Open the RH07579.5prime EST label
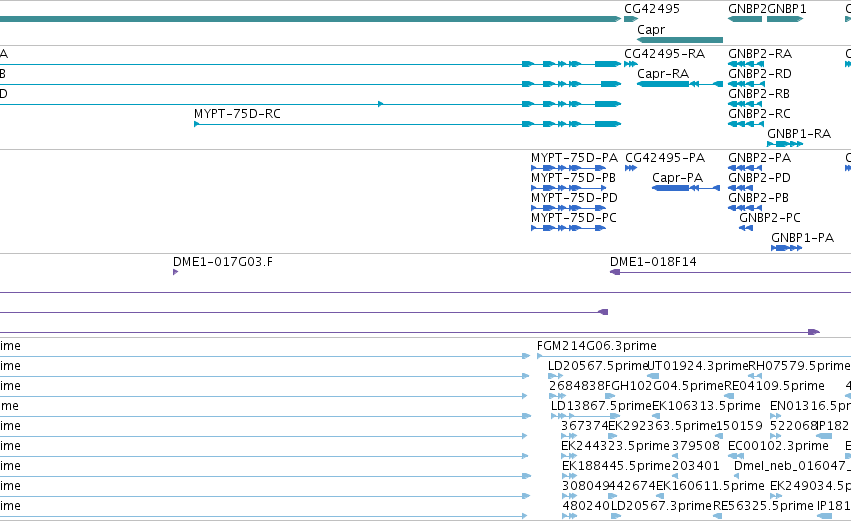Image resolution: width=851 pixels, height=521 pixels. coord(799,366)
